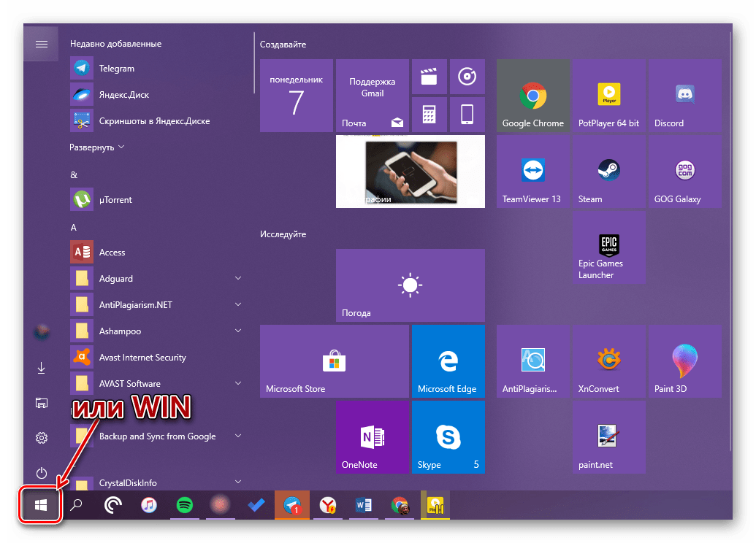756x543 pixels.
Task: Open Spotify from the taskbar
Action: [x=185, y=505]
